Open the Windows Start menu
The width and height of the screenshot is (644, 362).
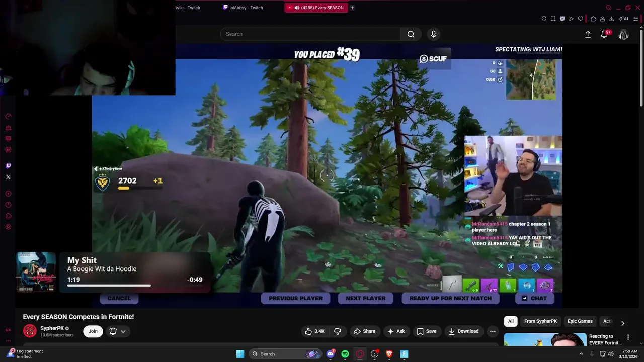point(240,354)
